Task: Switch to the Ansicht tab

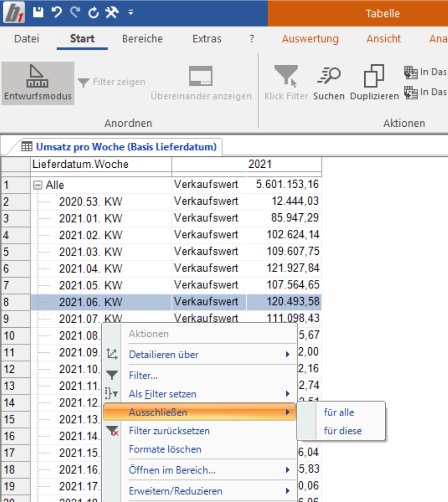Action: coord(384,39)
